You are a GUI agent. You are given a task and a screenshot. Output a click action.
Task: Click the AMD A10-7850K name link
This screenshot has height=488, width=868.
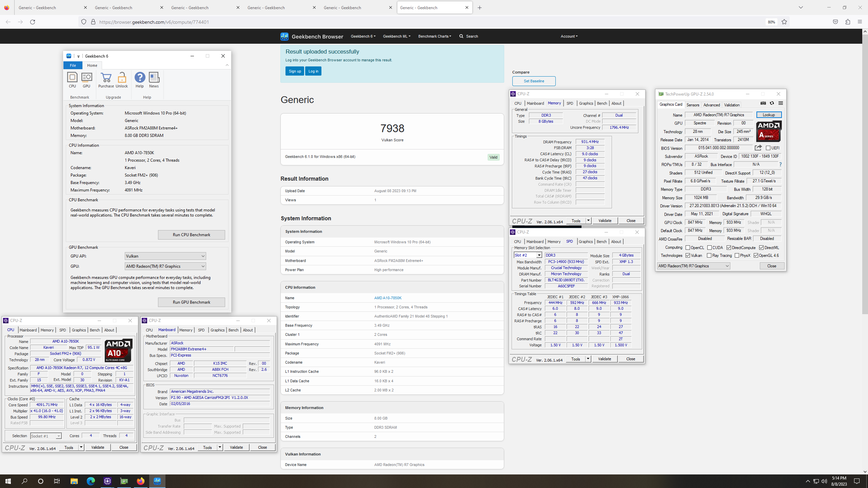coord(388,298)
